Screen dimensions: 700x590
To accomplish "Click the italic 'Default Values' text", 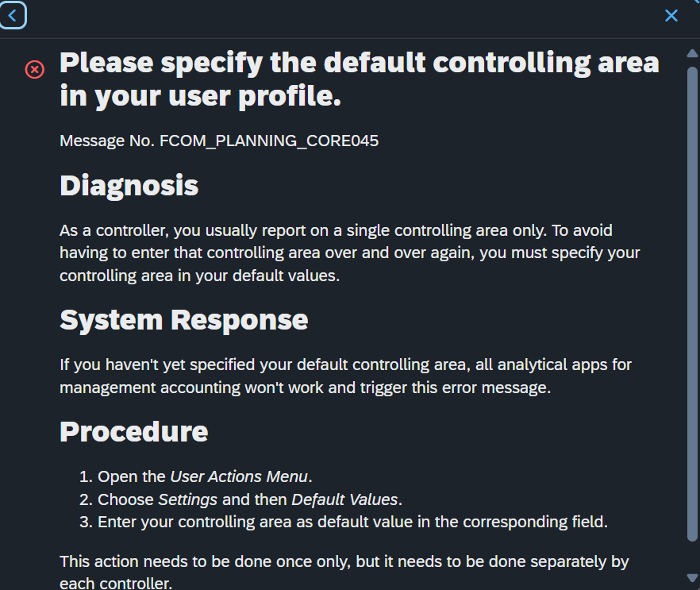I will tap(344, 499).
